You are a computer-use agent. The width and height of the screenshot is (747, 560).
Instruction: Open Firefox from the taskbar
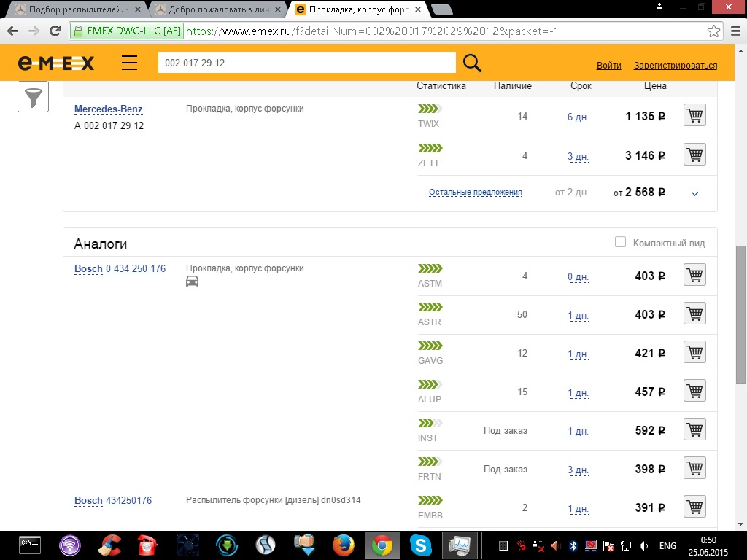pyautogui.click(x=343, y=545)
